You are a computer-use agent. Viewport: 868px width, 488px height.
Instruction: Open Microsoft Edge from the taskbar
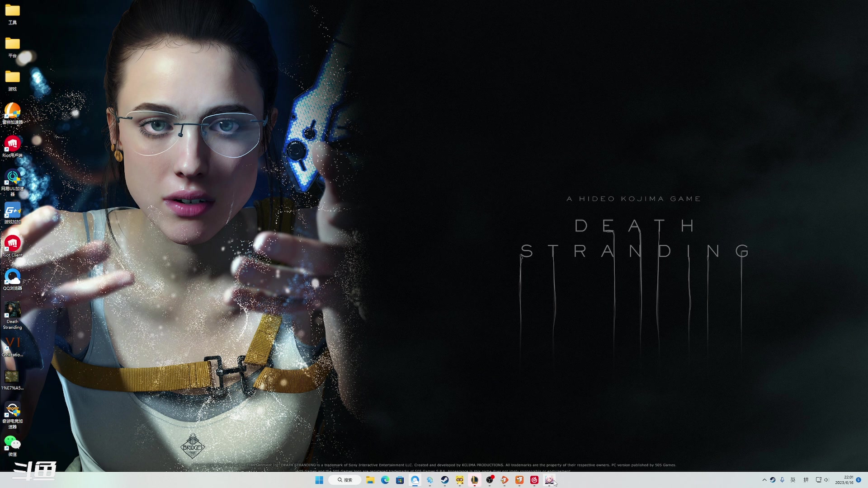click(385, 480)
